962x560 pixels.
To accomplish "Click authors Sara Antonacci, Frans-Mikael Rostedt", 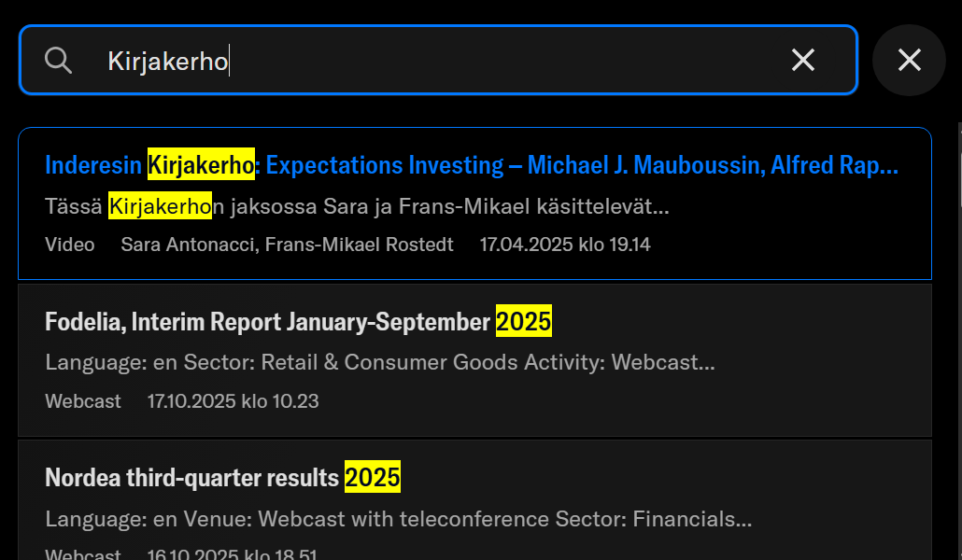I will (x=287, y=245).
